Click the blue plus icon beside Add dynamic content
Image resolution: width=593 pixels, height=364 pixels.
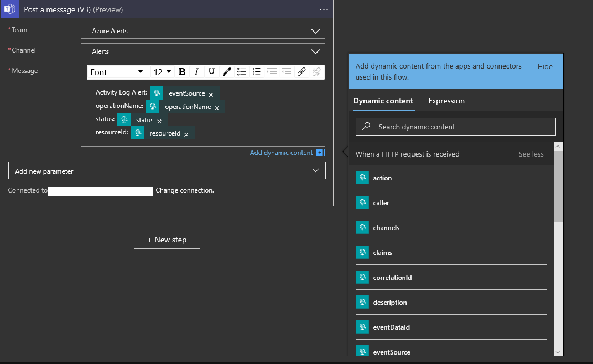(x=321, y=153)
